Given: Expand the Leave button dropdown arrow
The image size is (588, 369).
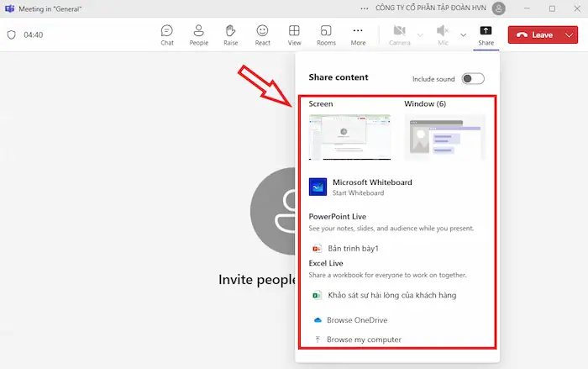Looking at the screenshot, I should (570, 35).
